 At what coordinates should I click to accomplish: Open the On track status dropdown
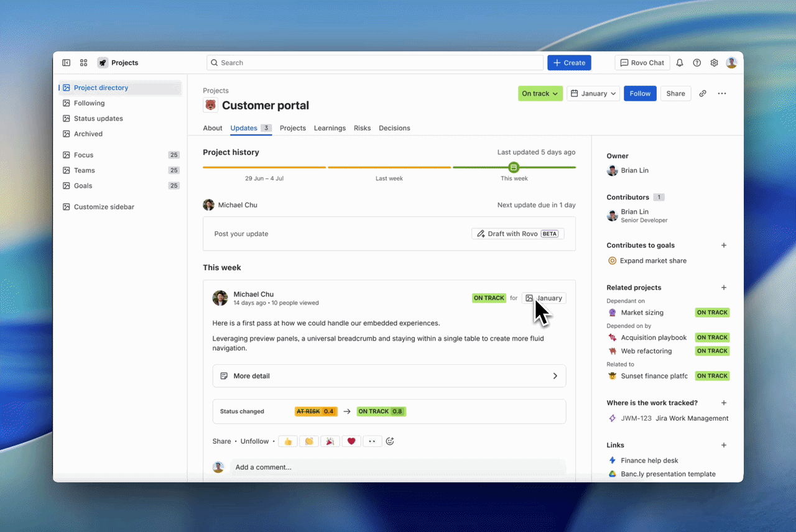(540, 93)
